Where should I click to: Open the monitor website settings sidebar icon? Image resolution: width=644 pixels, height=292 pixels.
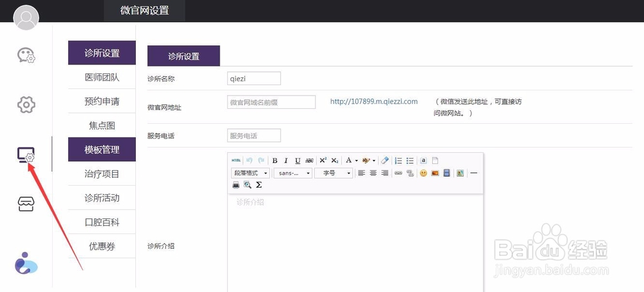pos(26,155)
